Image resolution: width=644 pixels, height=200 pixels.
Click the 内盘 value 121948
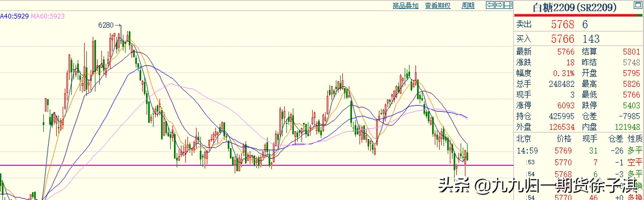point(627,127)
